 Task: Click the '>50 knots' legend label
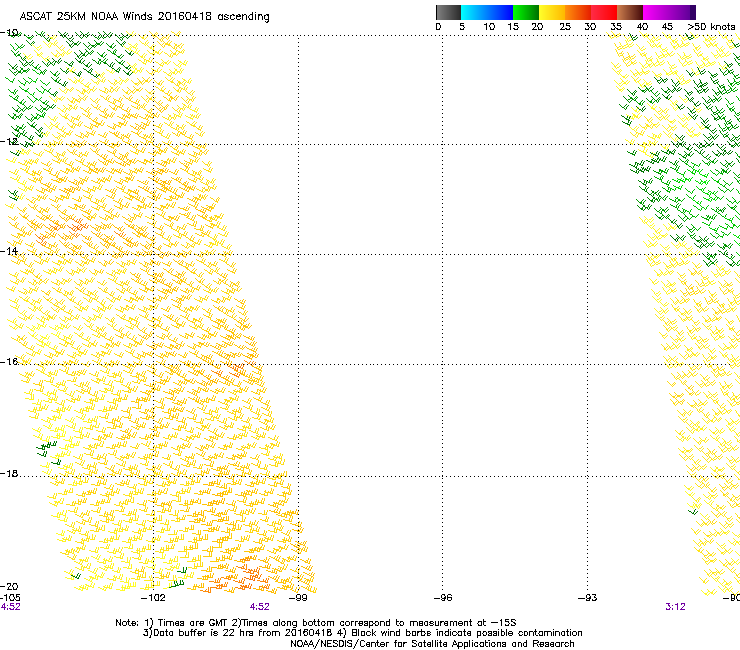pyautogui.click(x=711, y=27)
